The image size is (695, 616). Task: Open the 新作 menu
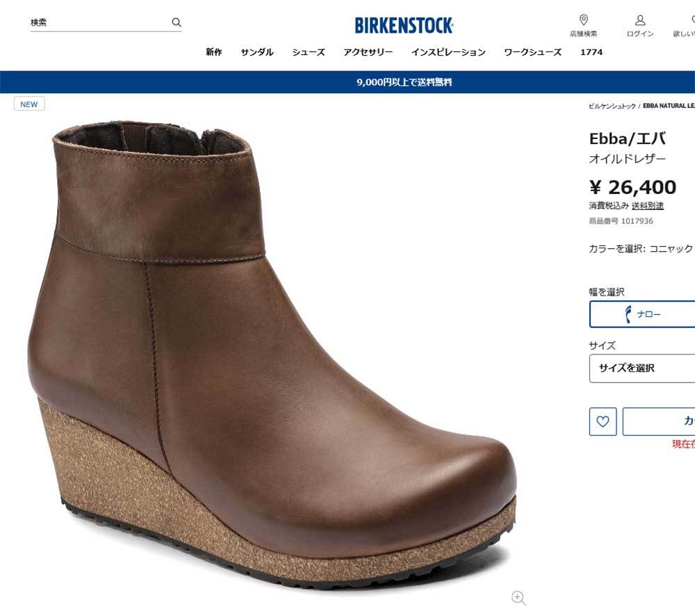point(213,52)
